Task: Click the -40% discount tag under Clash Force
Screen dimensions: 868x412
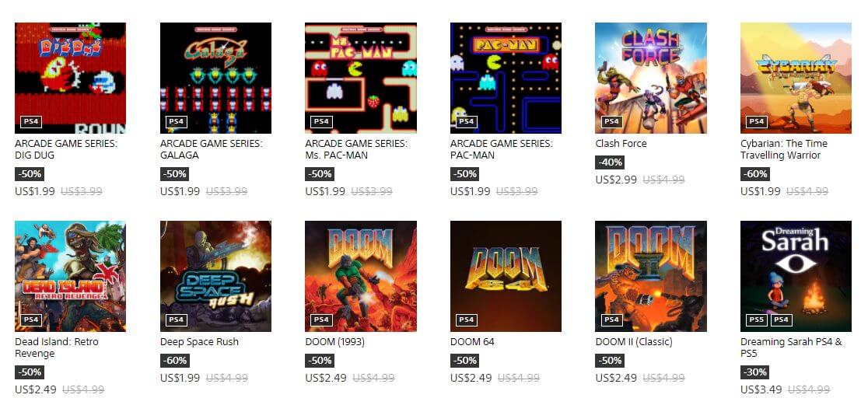Action: click(x=610, y=162)
